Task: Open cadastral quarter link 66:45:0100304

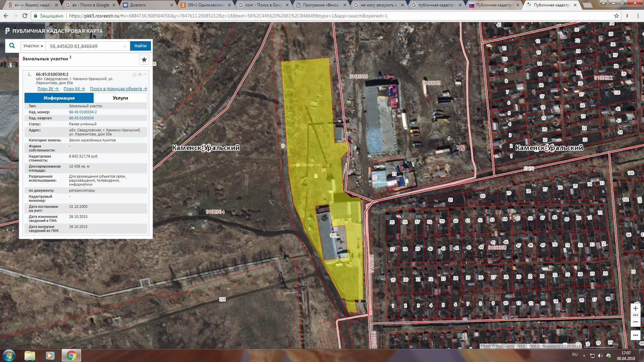Action: click(x=82, y=118)
